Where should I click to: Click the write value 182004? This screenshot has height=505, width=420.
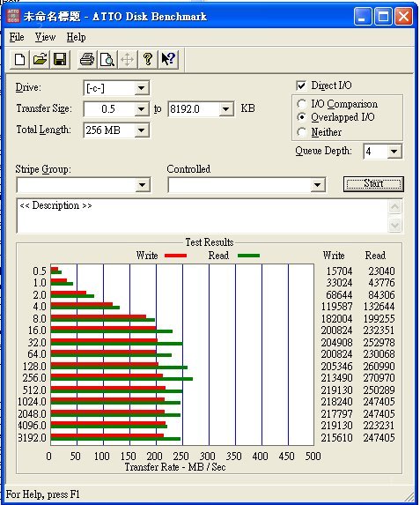[x=336, y=319]
